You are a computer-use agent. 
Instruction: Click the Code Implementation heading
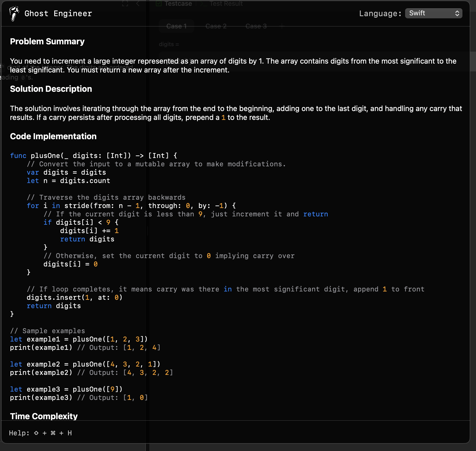(53, 136)
